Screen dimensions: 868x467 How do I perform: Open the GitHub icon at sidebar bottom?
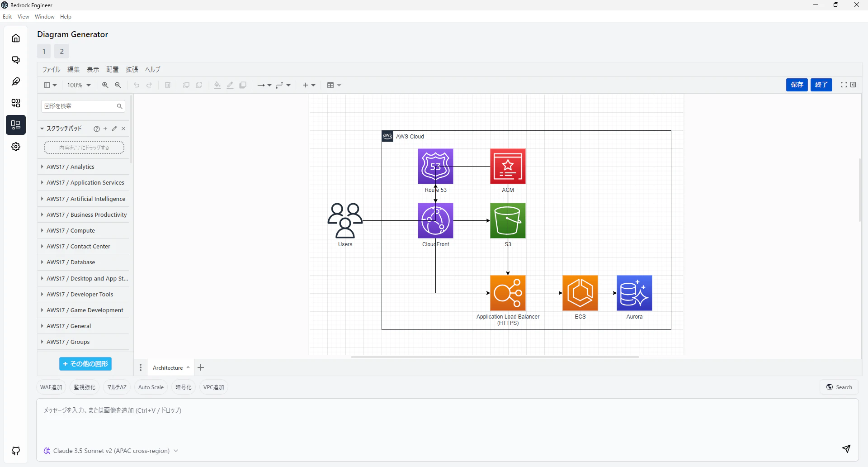tap(16, 451)
